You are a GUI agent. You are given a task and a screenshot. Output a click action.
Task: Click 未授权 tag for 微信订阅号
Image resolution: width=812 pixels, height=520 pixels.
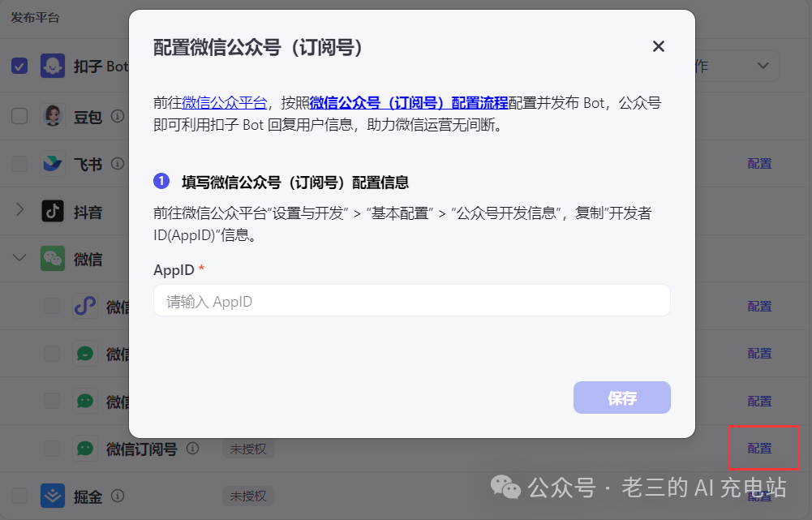248,449
